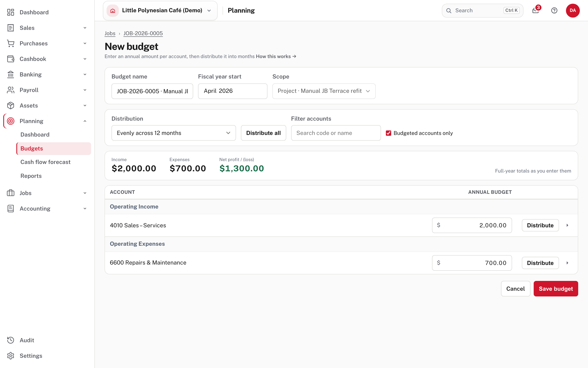Screen dimensions: 588x368
Task: Focus the Fiscal year start field
Action: (233, 91)
